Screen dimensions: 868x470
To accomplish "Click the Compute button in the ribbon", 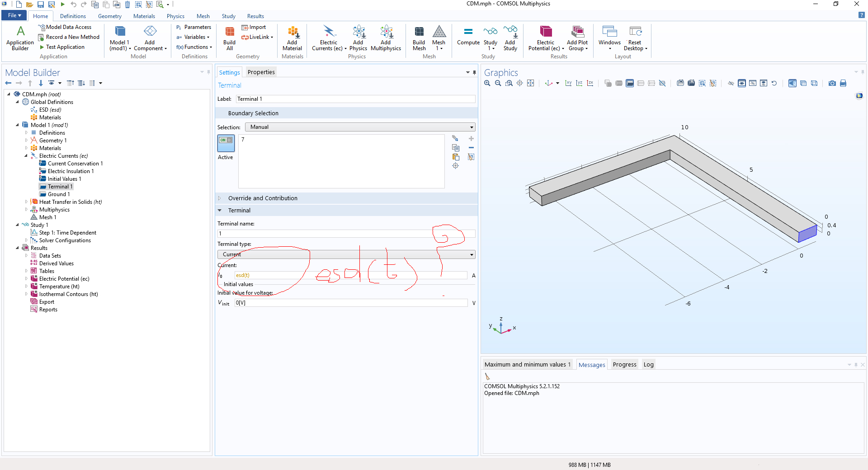I will [x=468, y=36].
